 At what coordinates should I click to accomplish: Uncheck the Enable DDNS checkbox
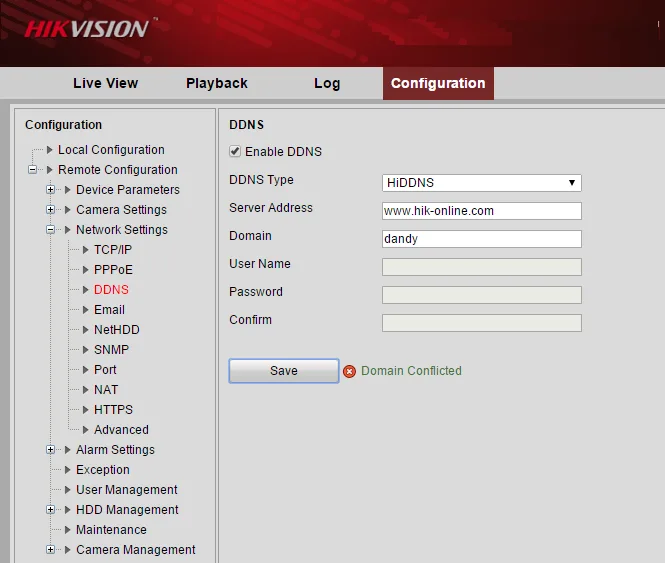(x=235, y=151)
